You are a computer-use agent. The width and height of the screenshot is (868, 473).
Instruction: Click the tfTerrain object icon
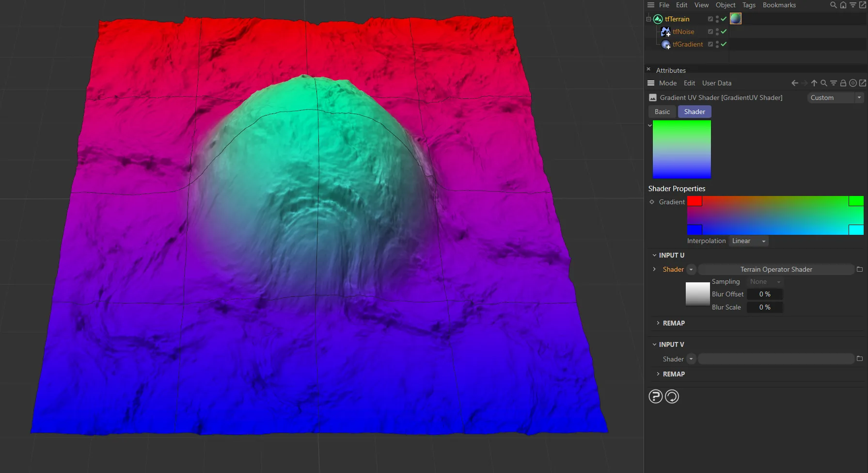(x=658, y=19)
